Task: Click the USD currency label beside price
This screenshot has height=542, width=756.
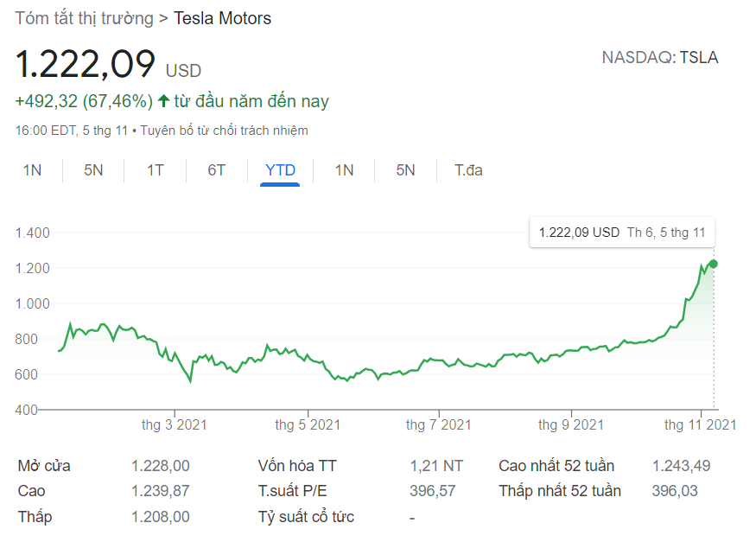Action: pyautogui.click(x=183, y=71)
